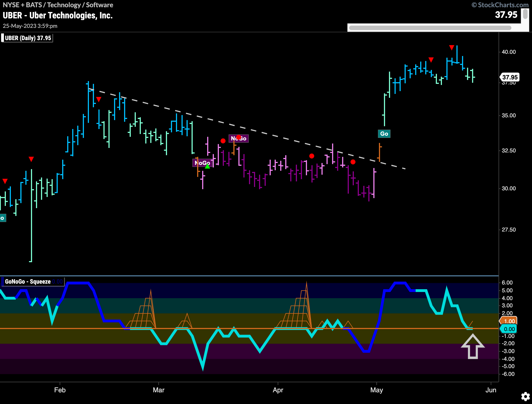The width and height of the screenshot is (532, 404).
Task: Click the red circle marker in mid-April
Action: click(x=312, y=156)
